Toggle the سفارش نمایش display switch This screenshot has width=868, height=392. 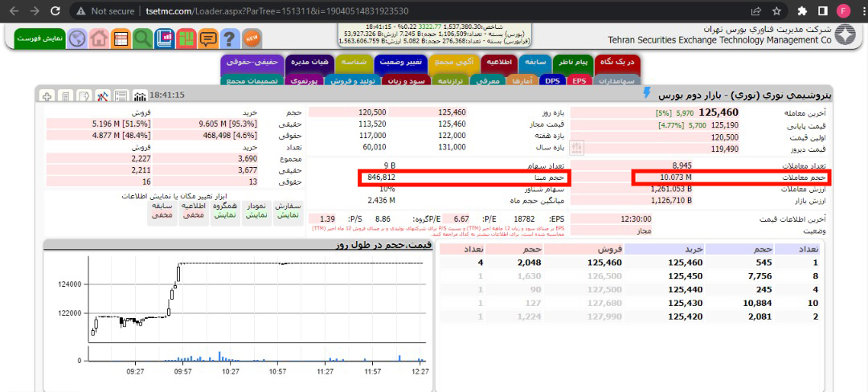pos(288,210)
